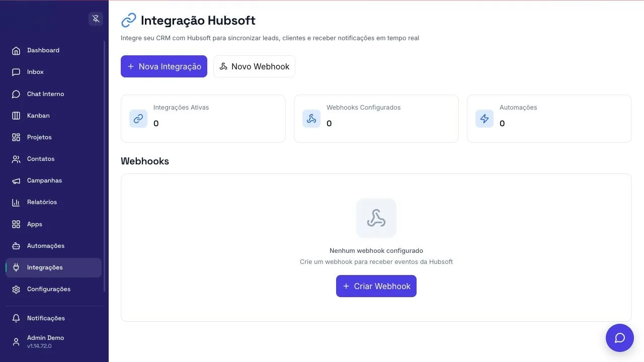644x362 pixels.
Task: Click the Integrações plug icon
Action: pyautogui.click(x=16, y=267)
